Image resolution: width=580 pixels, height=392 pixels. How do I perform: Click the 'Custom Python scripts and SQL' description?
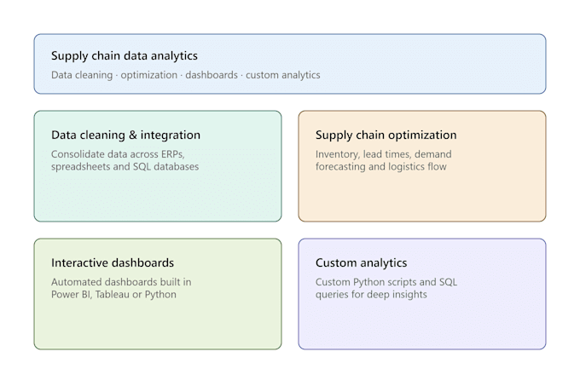[386, 282]
